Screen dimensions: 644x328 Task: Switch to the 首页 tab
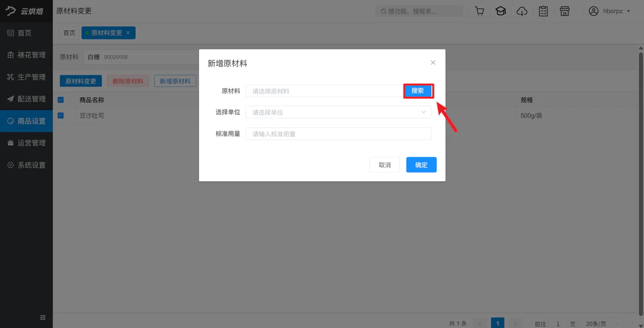[x=69, y=33]
